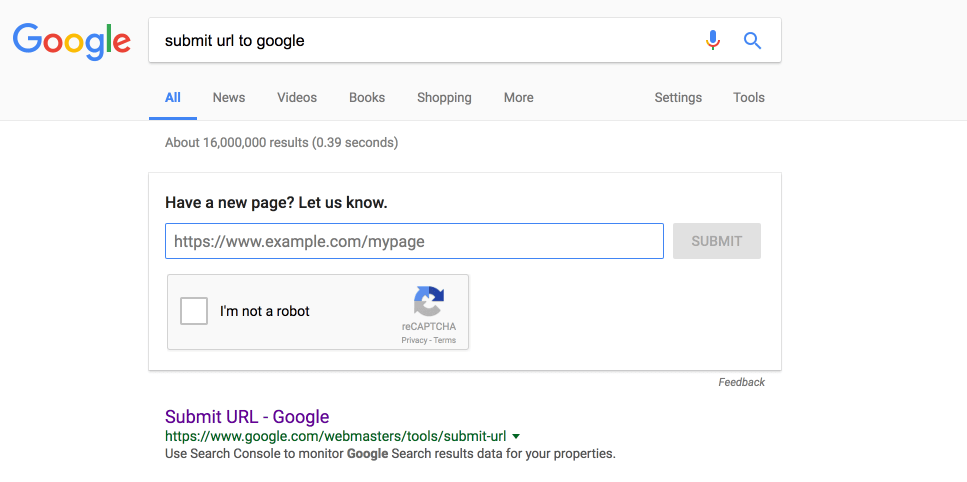Select the Books tab

tap(367, 98)
